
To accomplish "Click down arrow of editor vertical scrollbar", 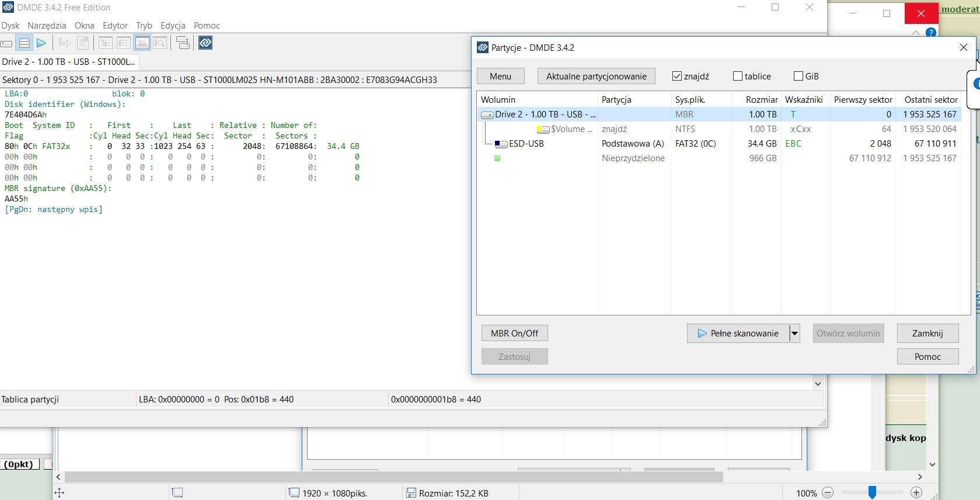I will 818,384.
